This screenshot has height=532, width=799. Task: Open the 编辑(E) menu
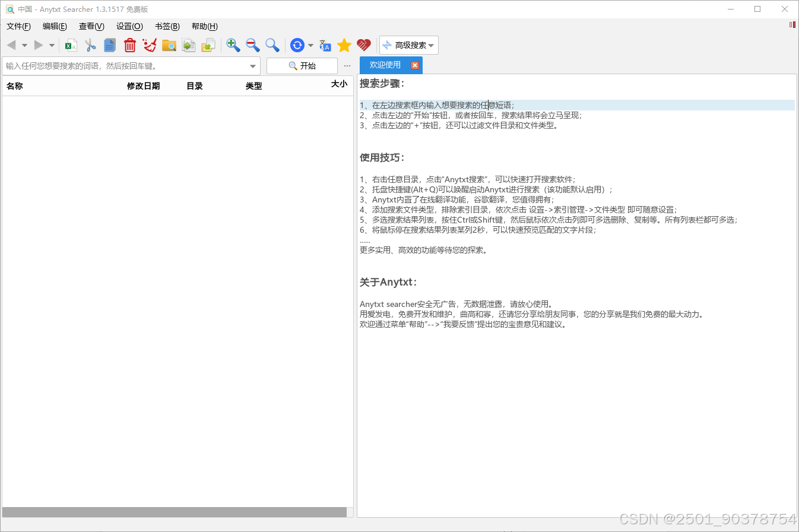(55, 26)
